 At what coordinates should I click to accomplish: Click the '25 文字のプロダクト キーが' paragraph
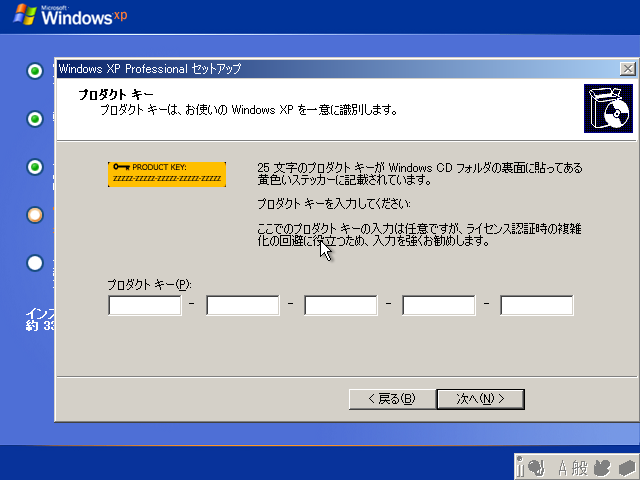pos(420,174)
